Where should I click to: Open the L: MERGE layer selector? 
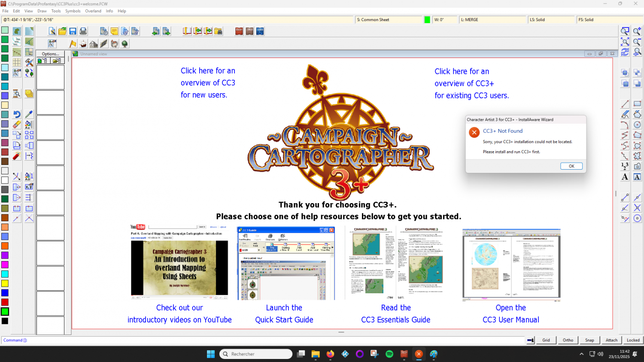click(492, 20)
